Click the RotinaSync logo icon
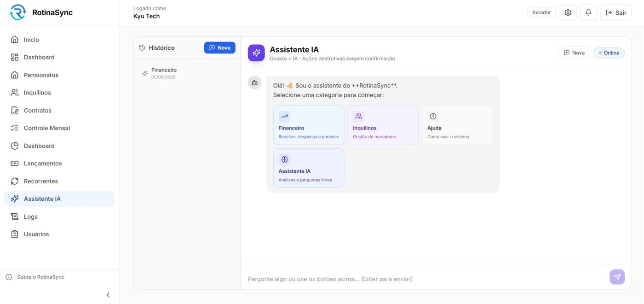 [18, 12]
